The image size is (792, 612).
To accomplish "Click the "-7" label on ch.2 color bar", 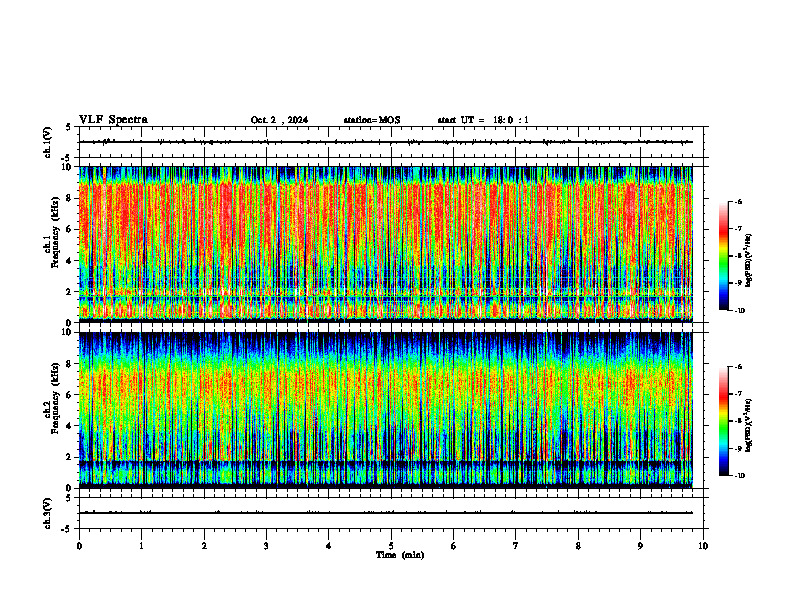I will (738, 394).
